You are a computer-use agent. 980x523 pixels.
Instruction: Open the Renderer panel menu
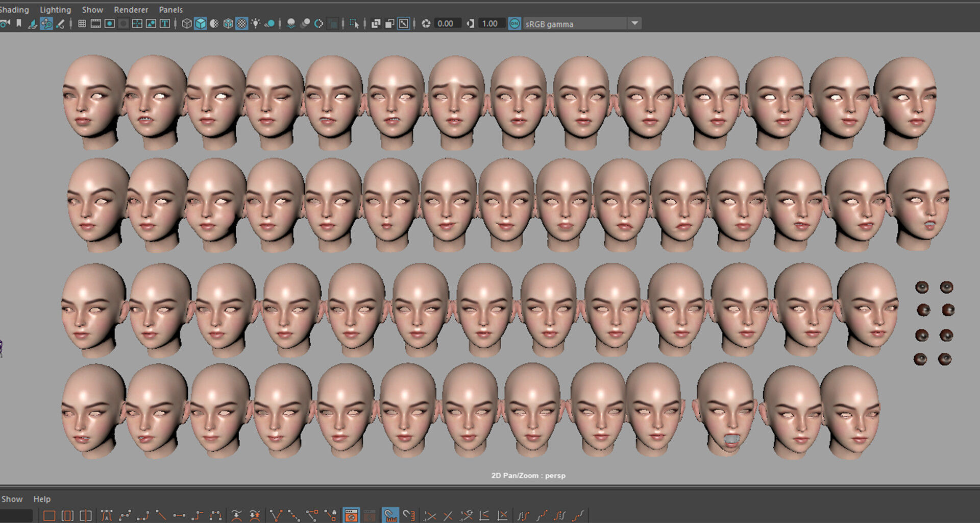tap(131, 10)
